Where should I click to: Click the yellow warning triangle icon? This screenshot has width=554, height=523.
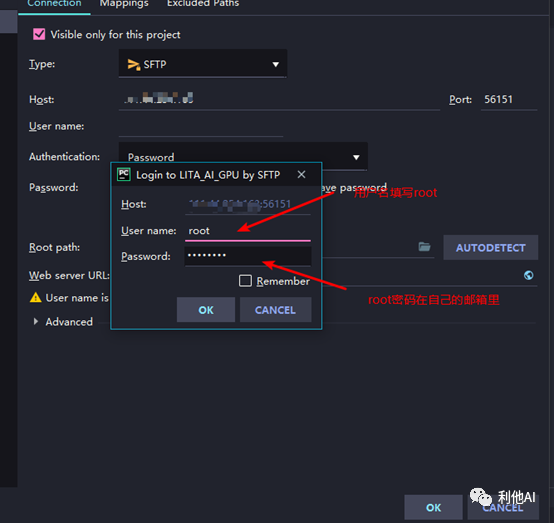[x=35, y=298]
